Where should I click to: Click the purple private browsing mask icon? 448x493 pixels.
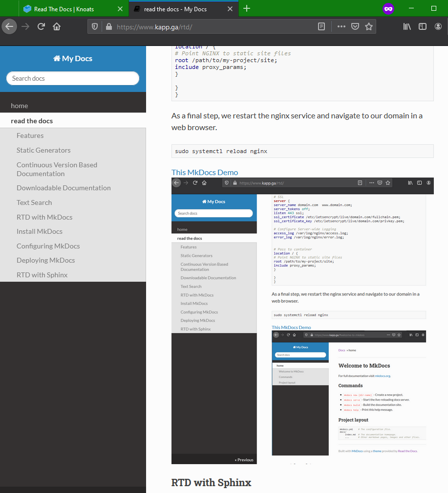(x=388, y=9)
